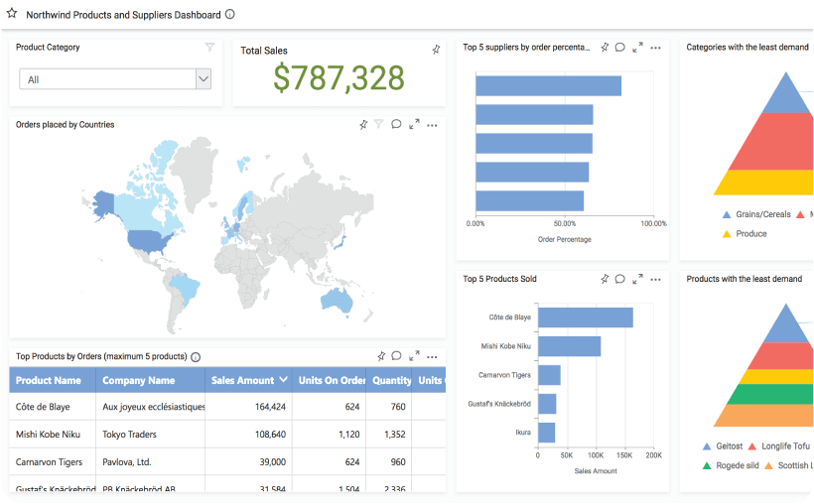Favorite the dashboard with the star icon
The height and width of the screenshot is (504, 814).
[12, 14]
